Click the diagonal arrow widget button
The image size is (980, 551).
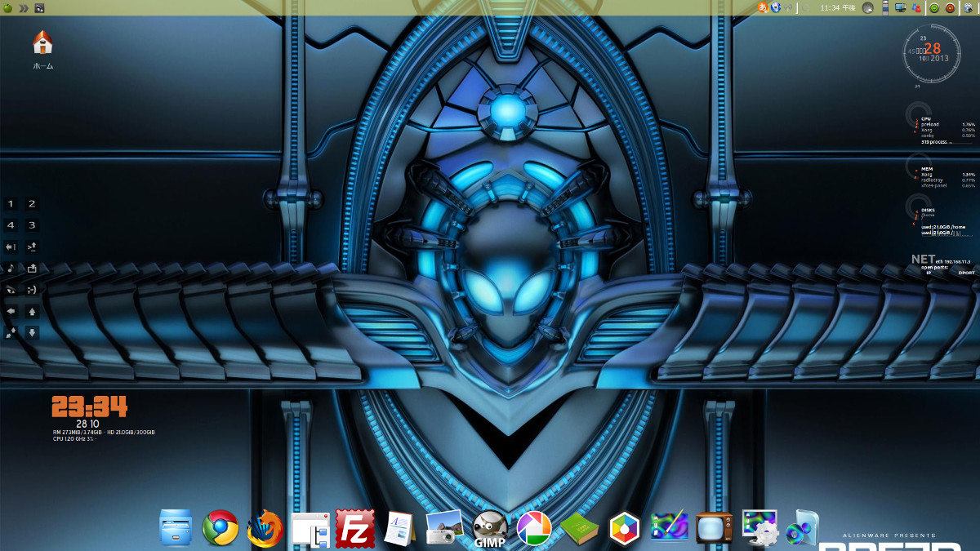pos(11,332)
